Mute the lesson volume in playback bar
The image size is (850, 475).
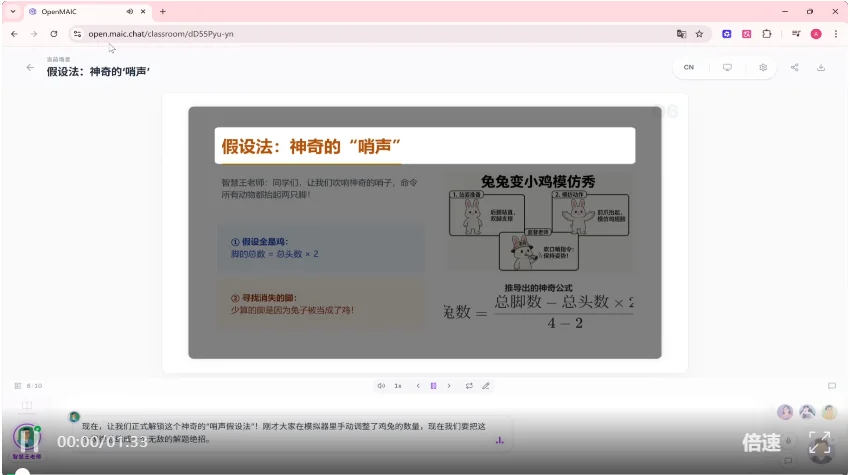(x=381, y=386)
